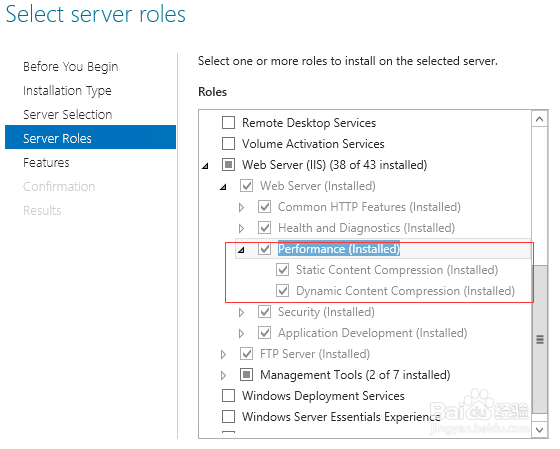The width and height of the screenshot is (560, 449).
Task: Click the roles list scroll-up arrow
Action: [540, 119]
